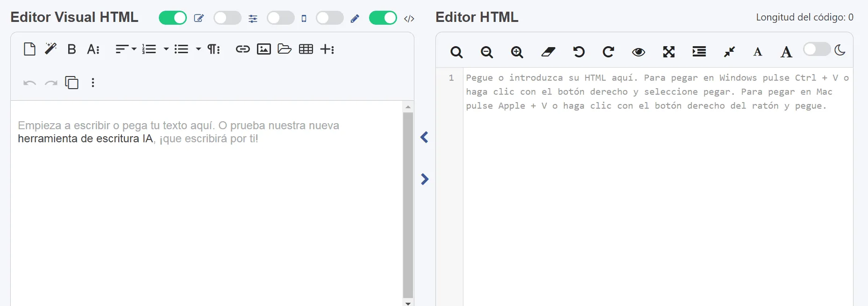Open the font size options
The width and height of the screenshot is (868, 306).
tap(93, 49)
